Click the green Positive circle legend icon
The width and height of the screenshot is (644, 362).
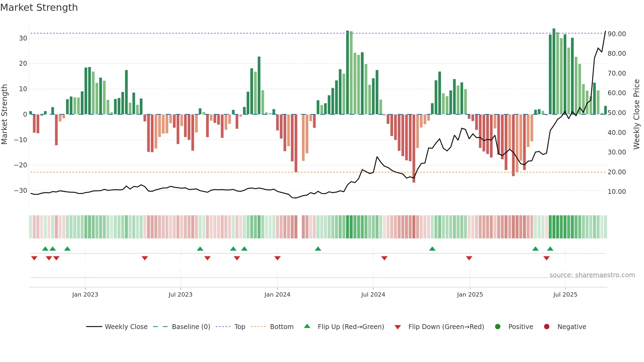pyautogui.click(x=498, y=327)
